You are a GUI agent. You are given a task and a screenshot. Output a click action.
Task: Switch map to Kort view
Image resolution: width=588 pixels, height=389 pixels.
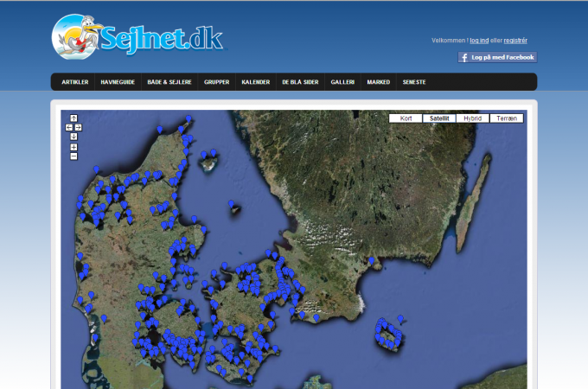pyautogui.click(x=406, y=118)
